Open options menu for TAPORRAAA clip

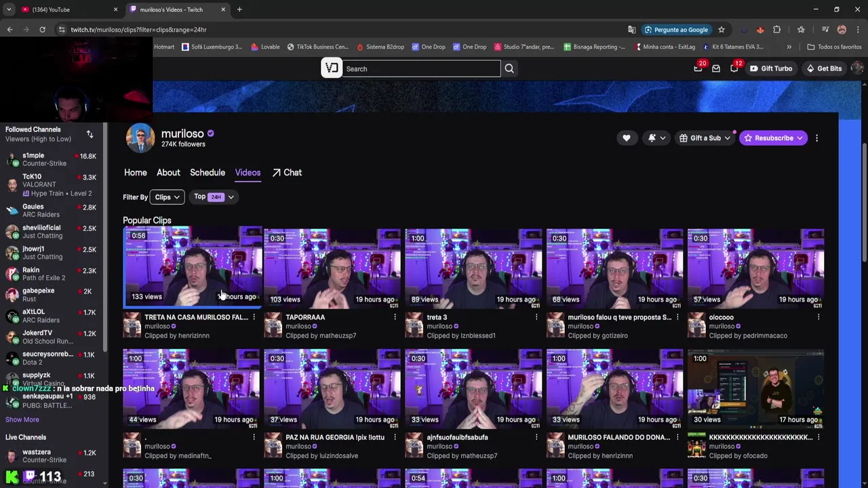pos(395,317)
